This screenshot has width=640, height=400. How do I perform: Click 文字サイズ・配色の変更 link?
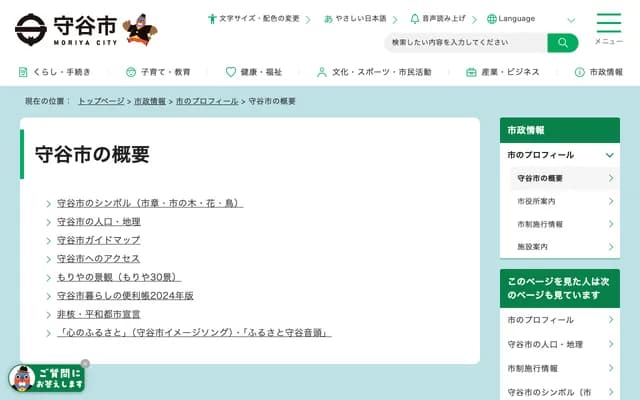[259, 19]
